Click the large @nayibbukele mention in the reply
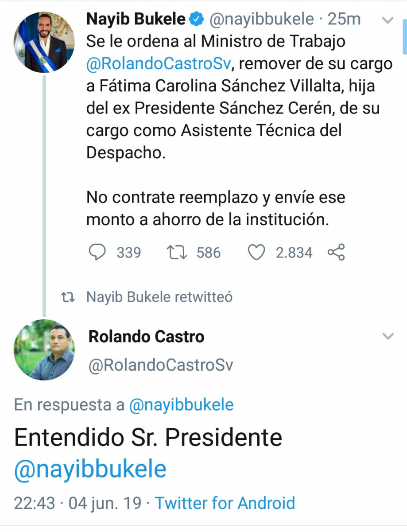This screenshot has width=407, height=532. tap(90, 469)
